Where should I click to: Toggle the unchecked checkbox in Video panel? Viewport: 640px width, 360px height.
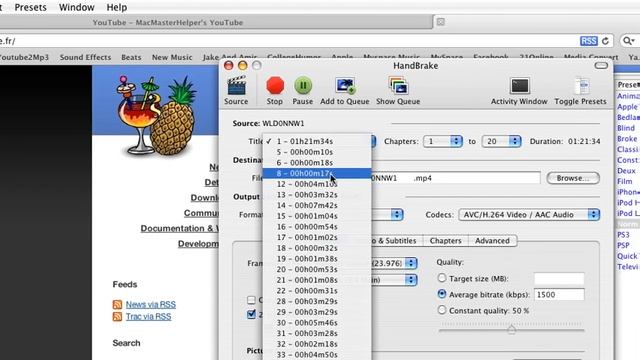[251, 300]
